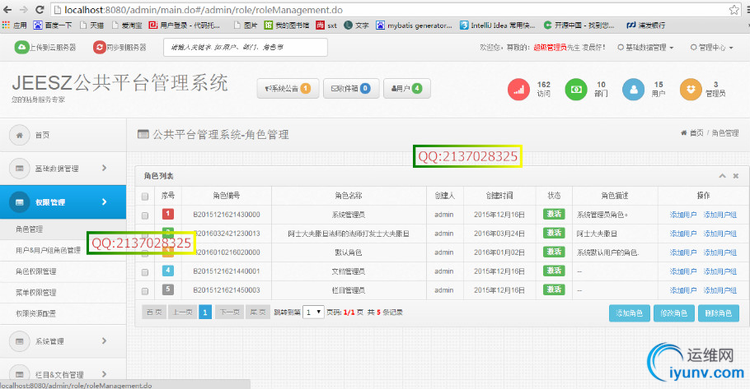
Task: Open the 百度一下 bookmark
Action: point(53,25)
